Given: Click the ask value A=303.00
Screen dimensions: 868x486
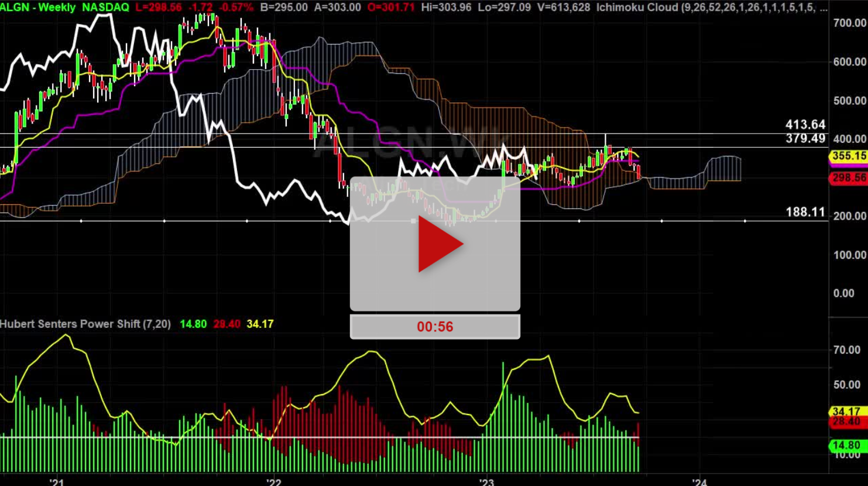Looking at the screenshot, I should [337, 8].
